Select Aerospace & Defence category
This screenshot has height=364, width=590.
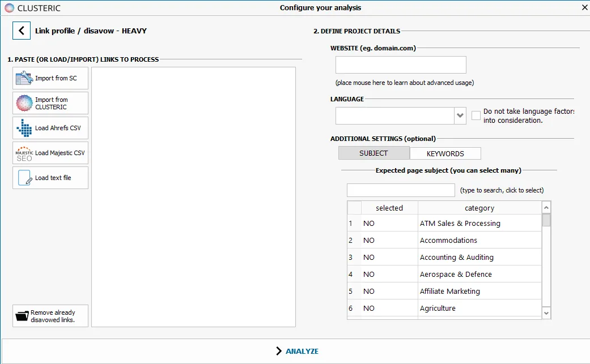[x=479, y=274]
